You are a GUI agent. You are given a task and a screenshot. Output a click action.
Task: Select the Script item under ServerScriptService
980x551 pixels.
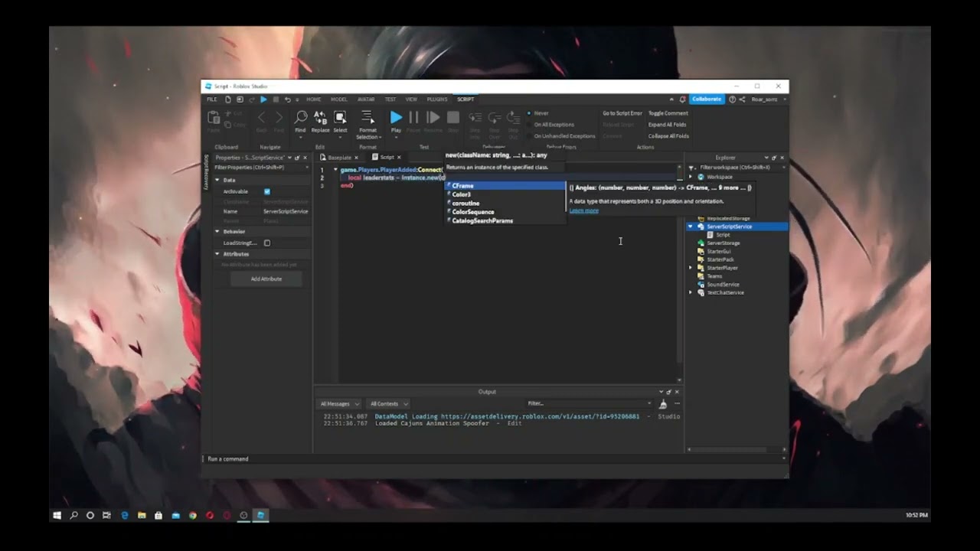(x=722, y=235)
